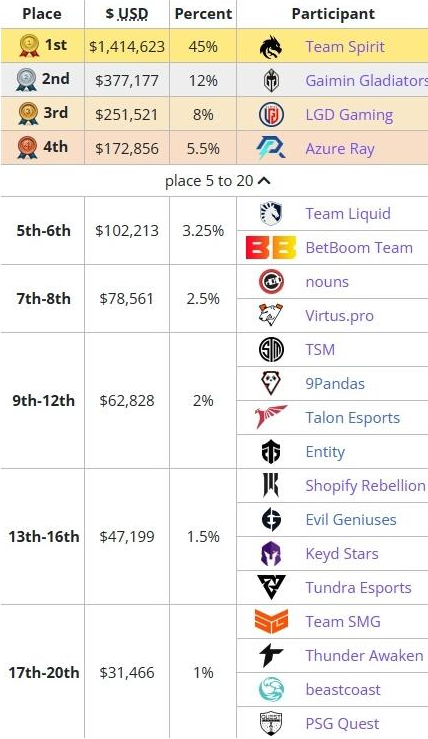Click the Azure Ray logo icon
Image resolution: width=428 pixels, height=739 pixels.
[x=271, y=148]
